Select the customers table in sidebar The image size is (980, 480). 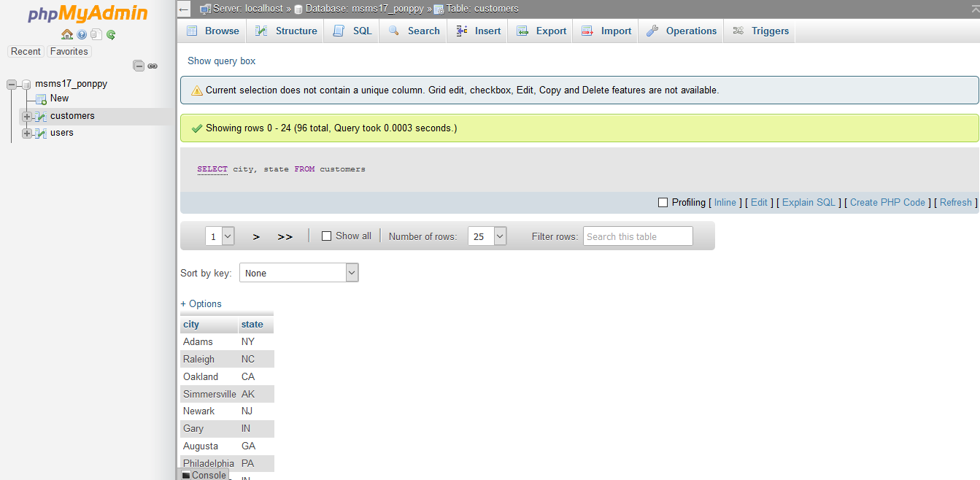pyautogui.click(x=72, y=116)
